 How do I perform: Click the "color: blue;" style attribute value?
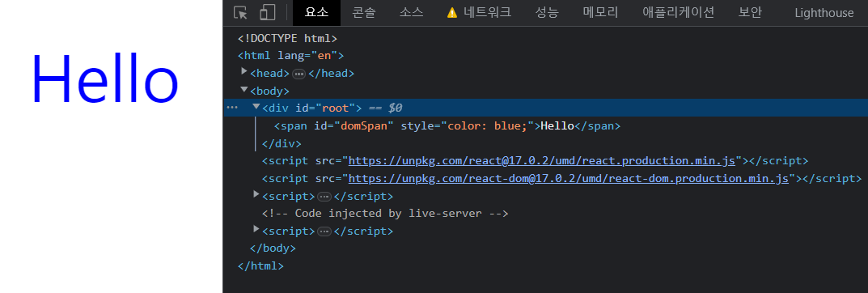[x=487, y=126]
